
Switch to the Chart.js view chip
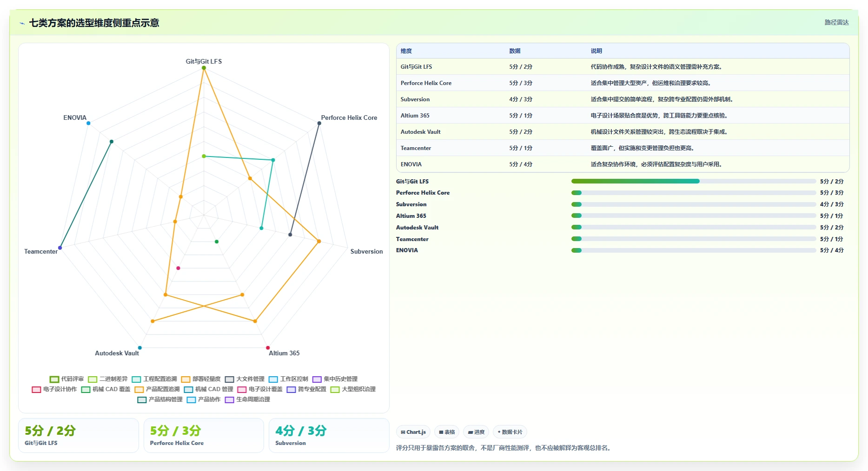tap(413, 432)
